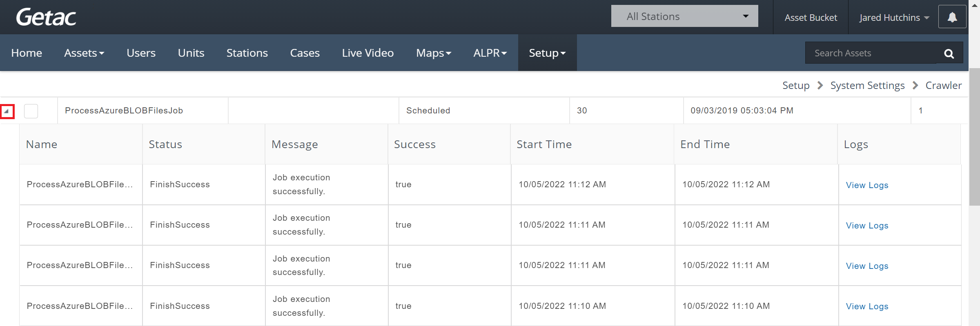The width and height of the screenshot is (980, 326).
Task: Click the Scheduled status cell
Action: tap(484, 111)
